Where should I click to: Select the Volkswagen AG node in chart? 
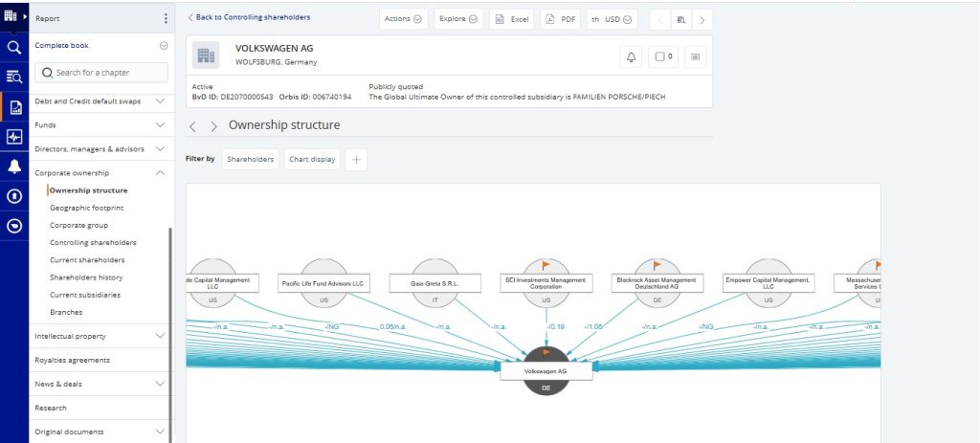tap(546, 371)
